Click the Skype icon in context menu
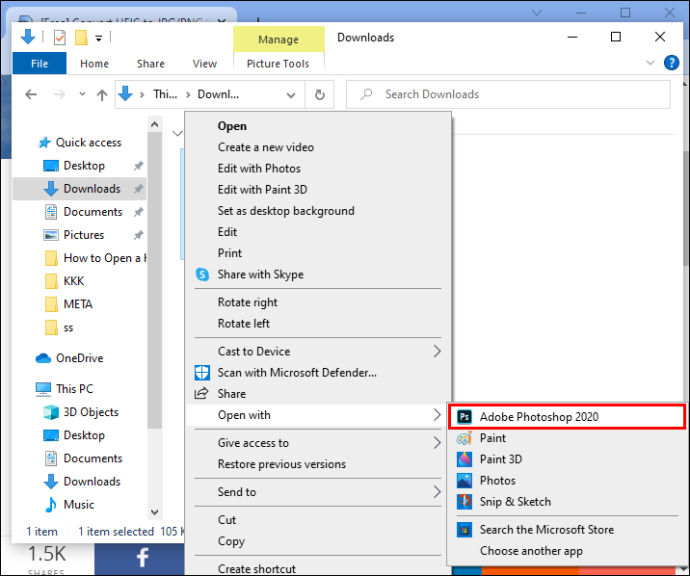This screenshot has height=576, width=690. point(202,274)
